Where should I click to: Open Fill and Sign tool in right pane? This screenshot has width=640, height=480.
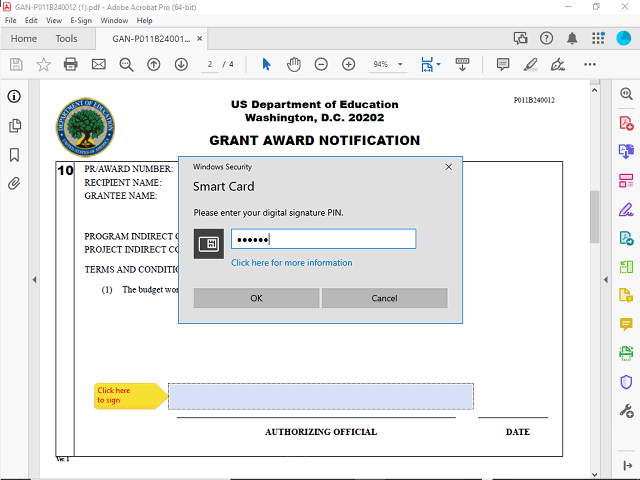[x=626, y=210]
